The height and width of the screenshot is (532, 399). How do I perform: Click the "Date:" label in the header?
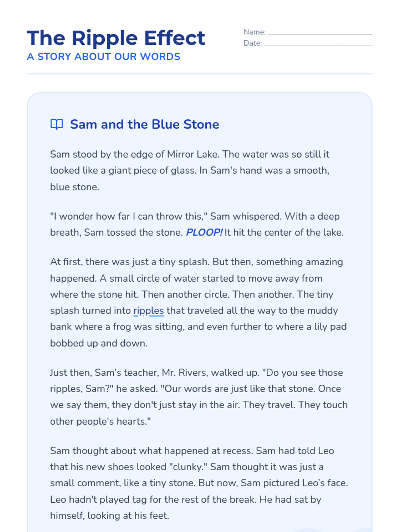click(x=252, y=43)
